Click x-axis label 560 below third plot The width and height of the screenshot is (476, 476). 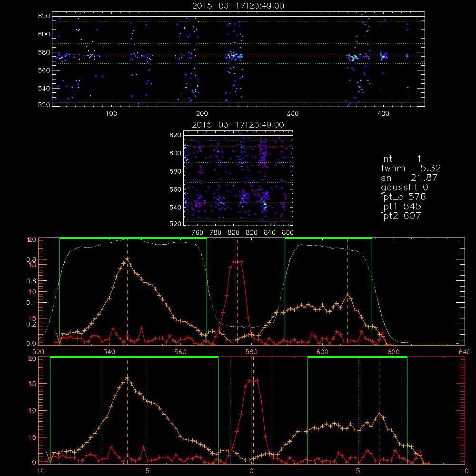click(x=180, y=352)
